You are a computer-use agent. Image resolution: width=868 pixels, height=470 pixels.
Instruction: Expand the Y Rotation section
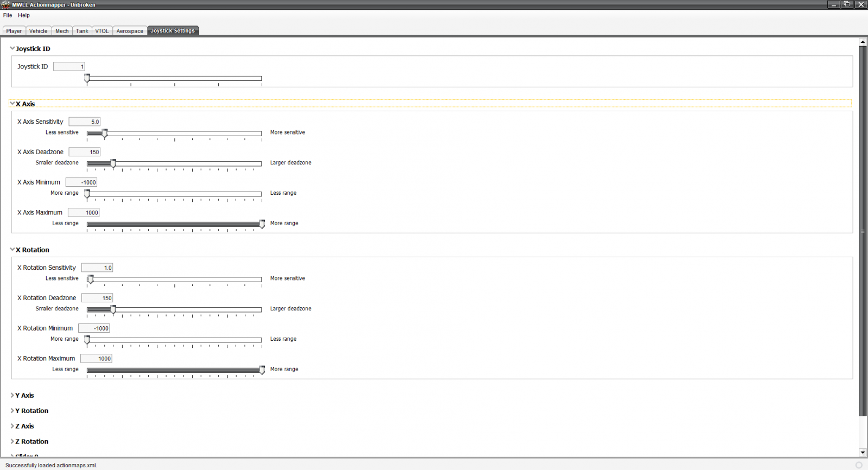pyautogui.click(x=12, y=411)
